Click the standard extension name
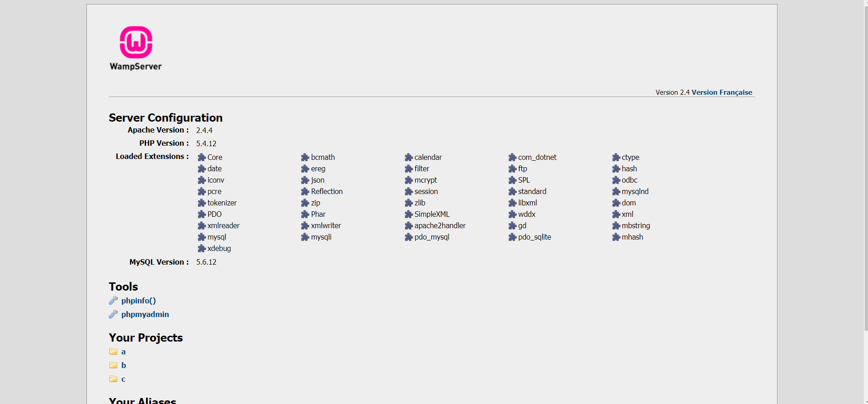Screen dimensions: 868x404 point(532,191)
